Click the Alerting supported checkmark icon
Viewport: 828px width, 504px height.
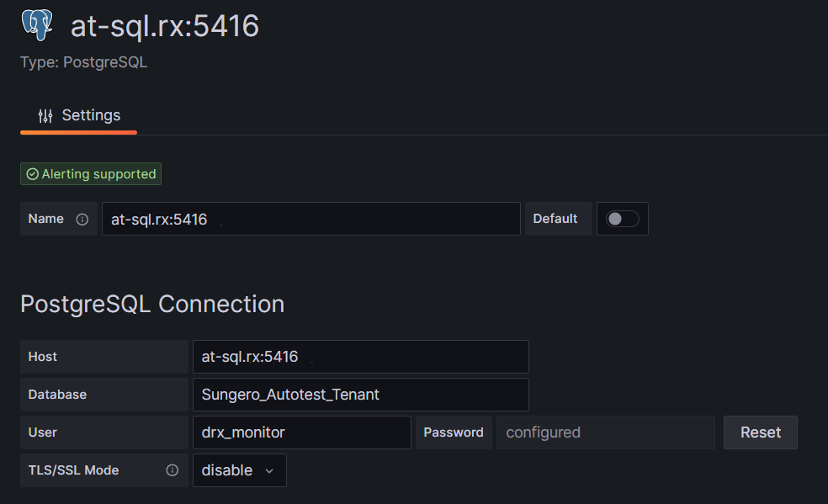(x=33, y=174)
